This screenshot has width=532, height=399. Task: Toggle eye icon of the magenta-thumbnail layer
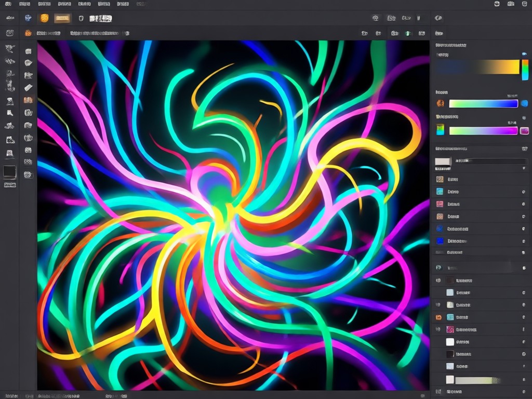coord(438,329)
